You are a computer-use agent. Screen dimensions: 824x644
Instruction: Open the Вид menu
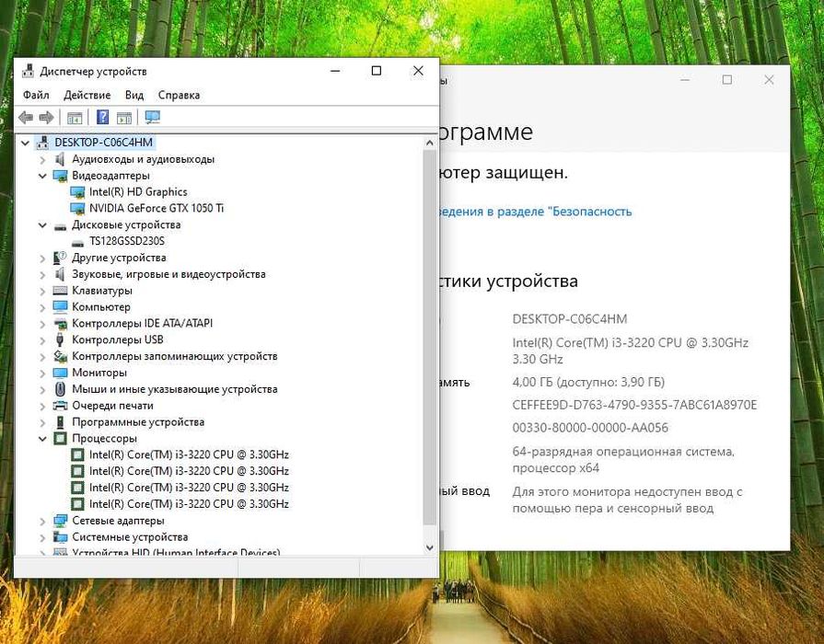point(134,95)
